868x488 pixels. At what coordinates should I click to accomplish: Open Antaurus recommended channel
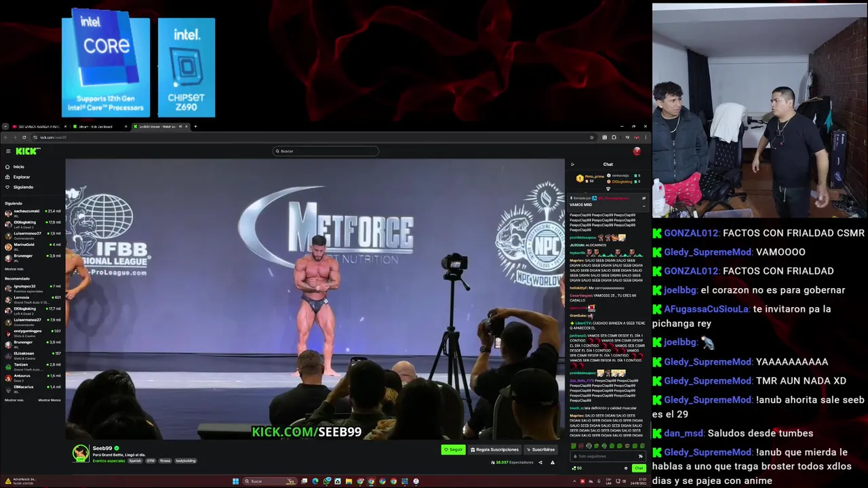[33, 378]
